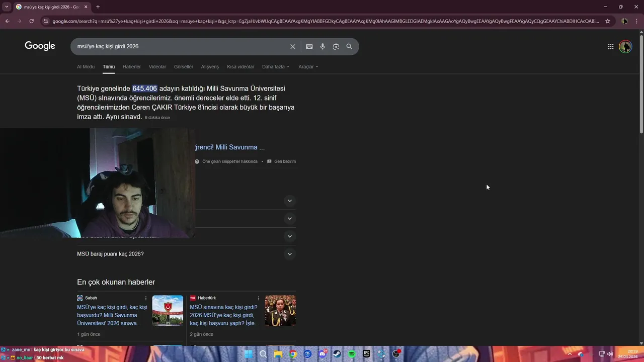The width and height of the screenshot is (644, 362).
Task: Select the Tümü results tab
Action: tap(109, 67)
